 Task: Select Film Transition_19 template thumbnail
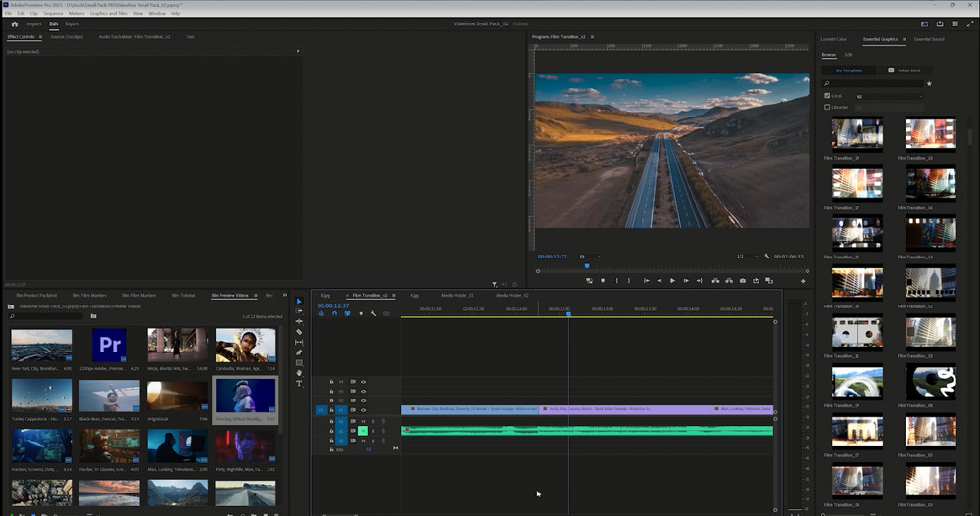[857, 134]
